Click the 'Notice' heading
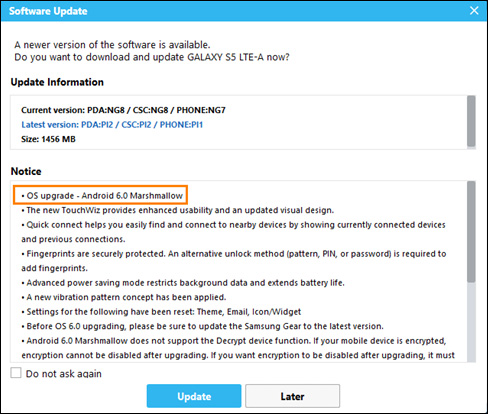This screenshot has height=414, width=488. pos(26,171)
